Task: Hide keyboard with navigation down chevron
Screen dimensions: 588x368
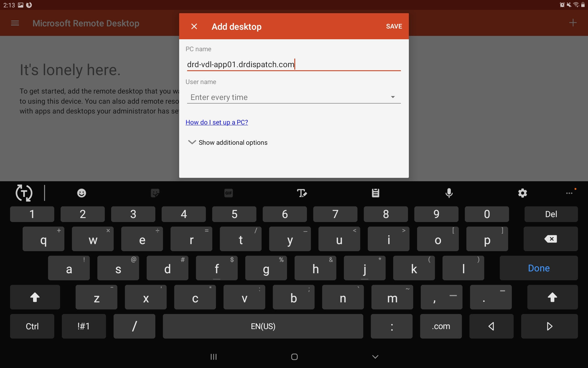Action: pos(375,357)
